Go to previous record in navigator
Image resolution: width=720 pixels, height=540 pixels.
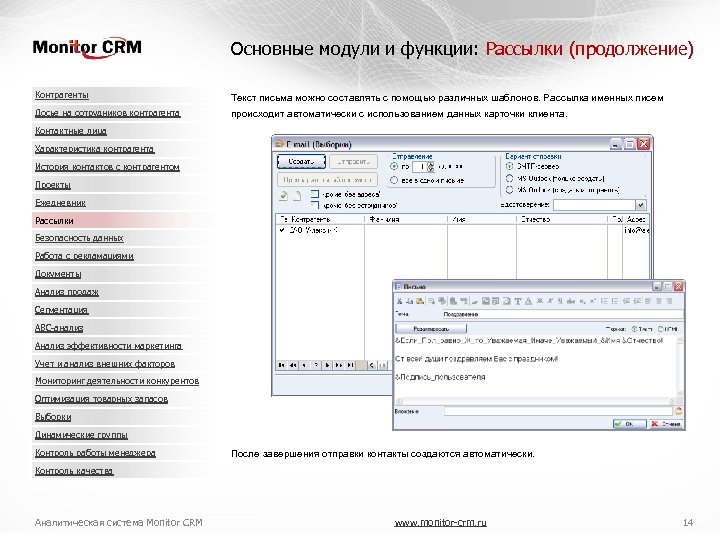click(304, 365)
